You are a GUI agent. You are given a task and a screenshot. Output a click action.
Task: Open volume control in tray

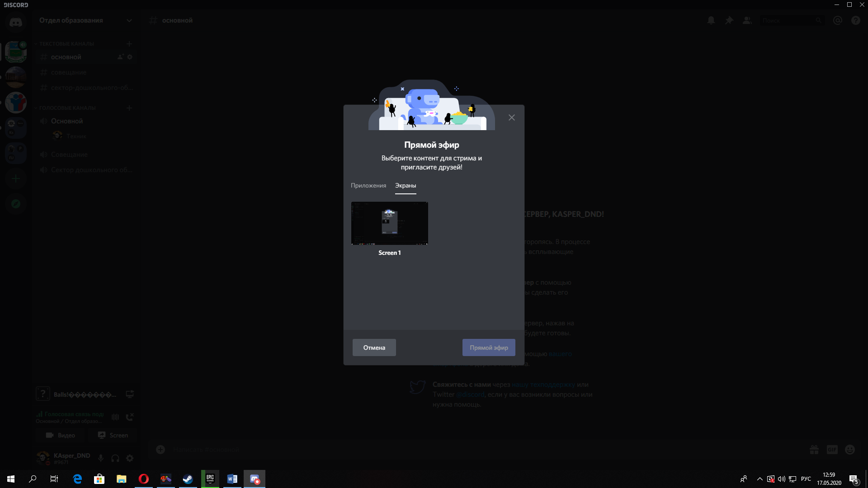(782, 479)
